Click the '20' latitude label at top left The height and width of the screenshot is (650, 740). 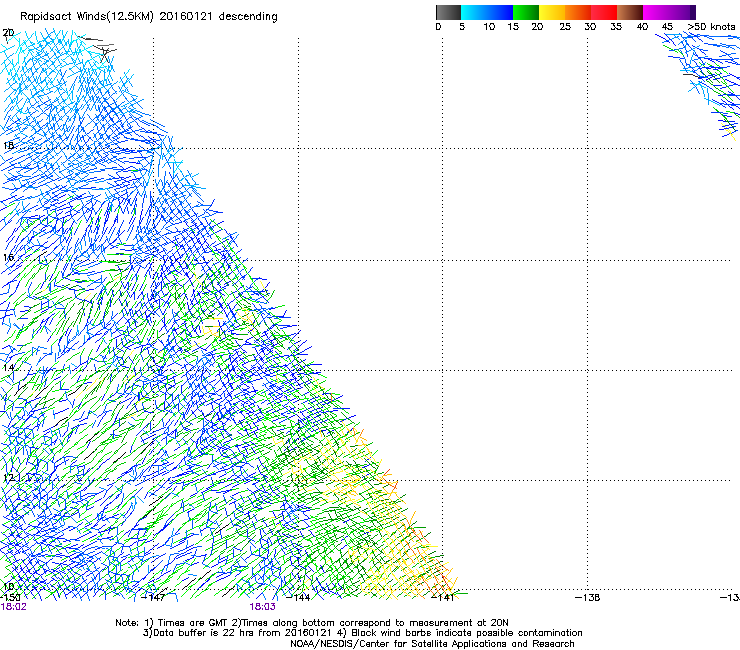click(8, 33)
